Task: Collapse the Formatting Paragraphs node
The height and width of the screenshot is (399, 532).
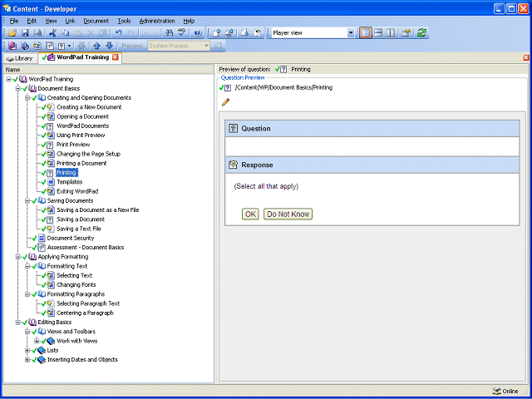Action: point(27,294)
